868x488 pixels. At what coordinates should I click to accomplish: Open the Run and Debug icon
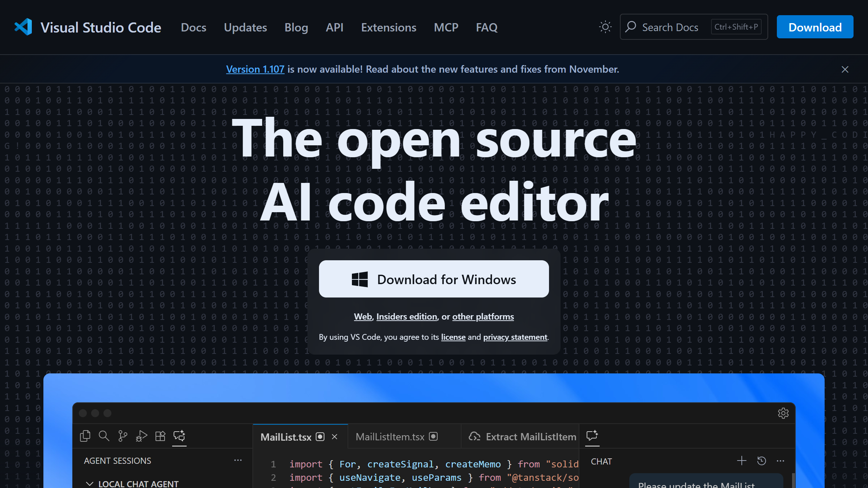141,436
